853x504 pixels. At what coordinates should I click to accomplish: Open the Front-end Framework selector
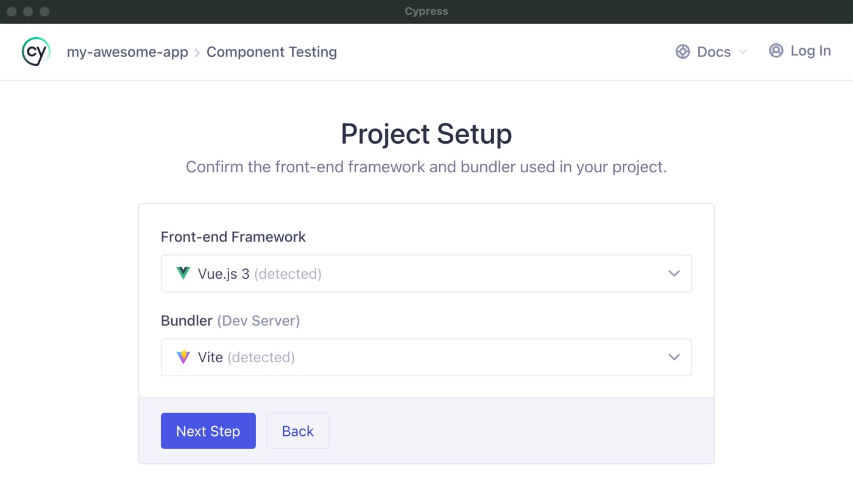coord(426,273)
